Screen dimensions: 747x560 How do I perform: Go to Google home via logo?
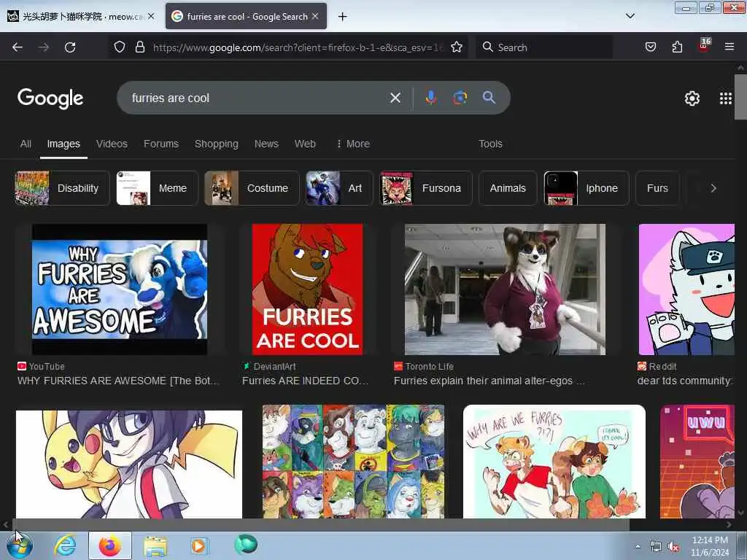tap(50, 98)
